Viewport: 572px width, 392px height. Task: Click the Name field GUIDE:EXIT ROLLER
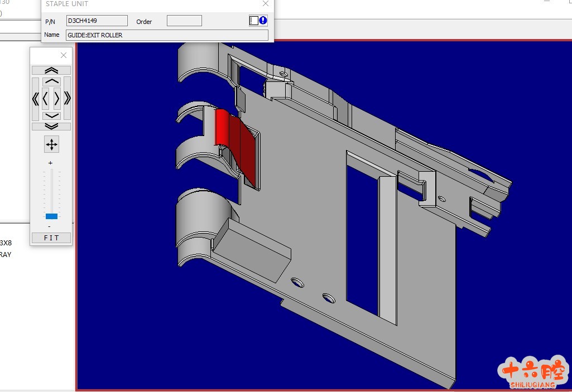click(x=167, y=35)
